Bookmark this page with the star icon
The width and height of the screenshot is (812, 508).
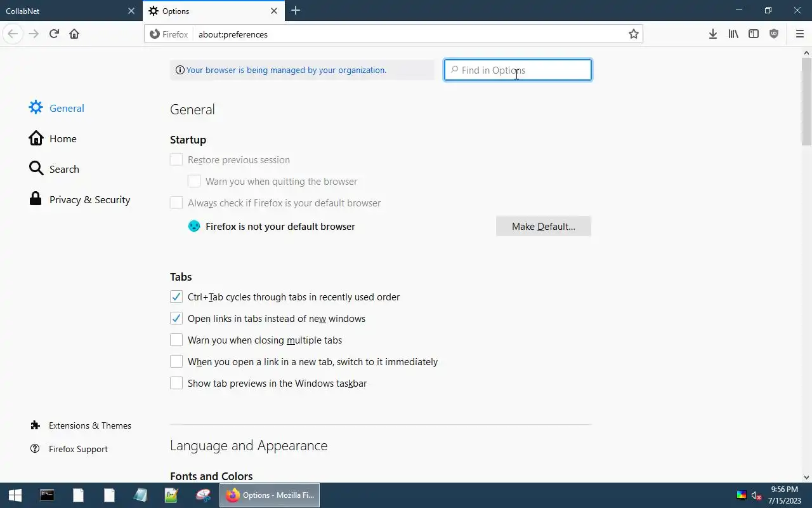point(633,34)
